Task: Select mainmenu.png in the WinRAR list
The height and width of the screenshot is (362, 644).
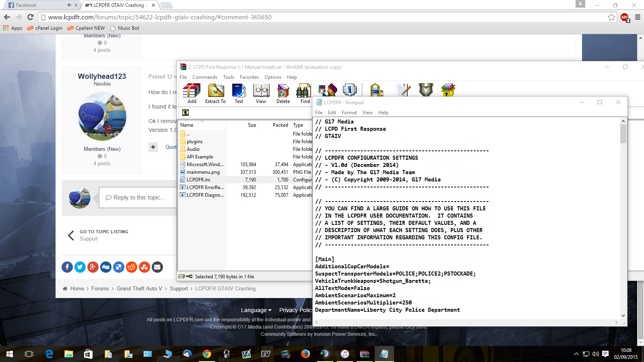Action: [x=203, y=172]
